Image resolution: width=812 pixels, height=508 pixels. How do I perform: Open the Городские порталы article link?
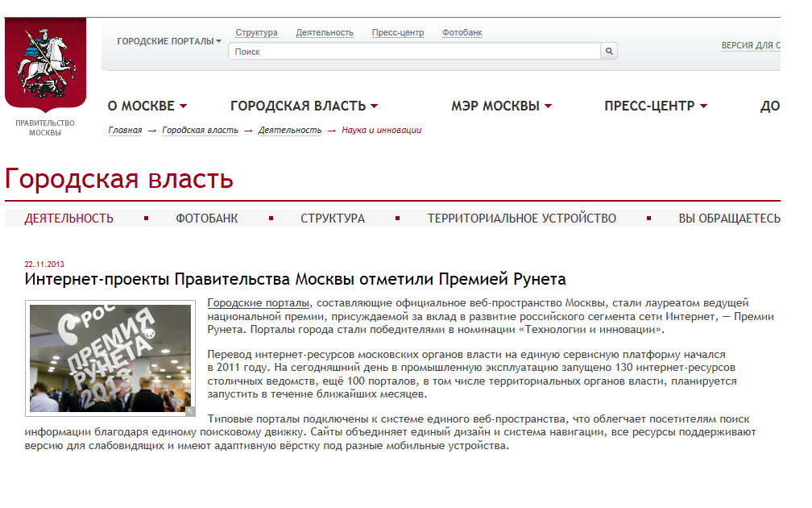[259, 302]
